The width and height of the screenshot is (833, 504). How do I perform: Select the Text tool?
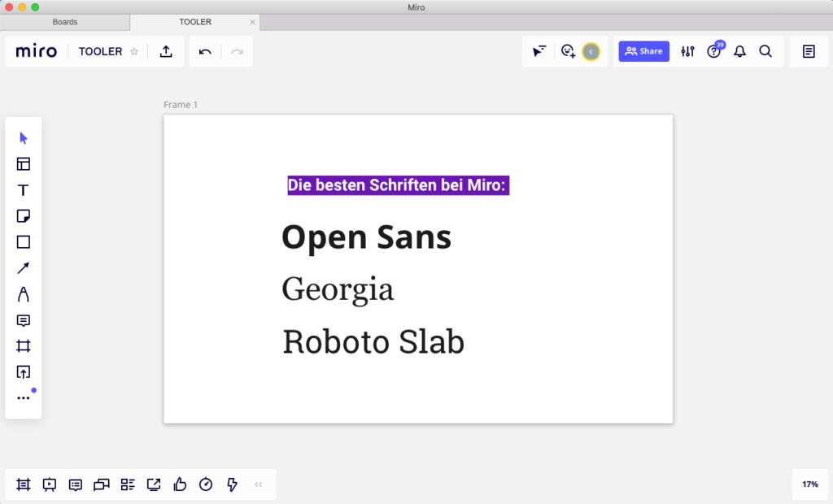pyautogui.click(x=24, y=190)
